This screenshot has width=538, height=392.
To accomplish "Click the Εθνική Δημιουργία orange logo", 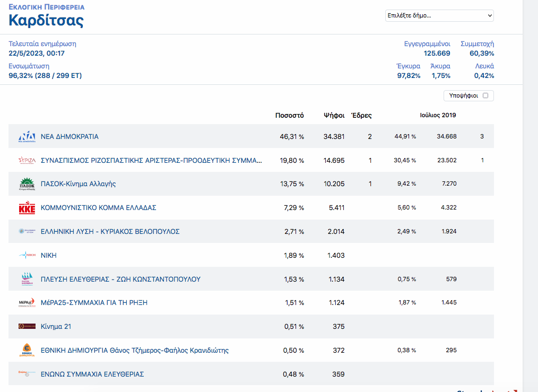I will click(27, 350).
